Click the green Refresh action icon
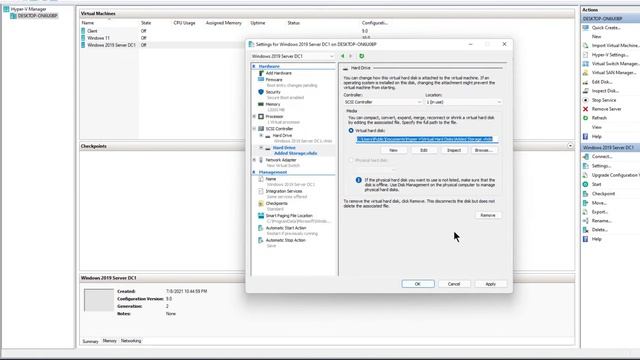Viewport: 640px width, 360px height. click(586, 118)
